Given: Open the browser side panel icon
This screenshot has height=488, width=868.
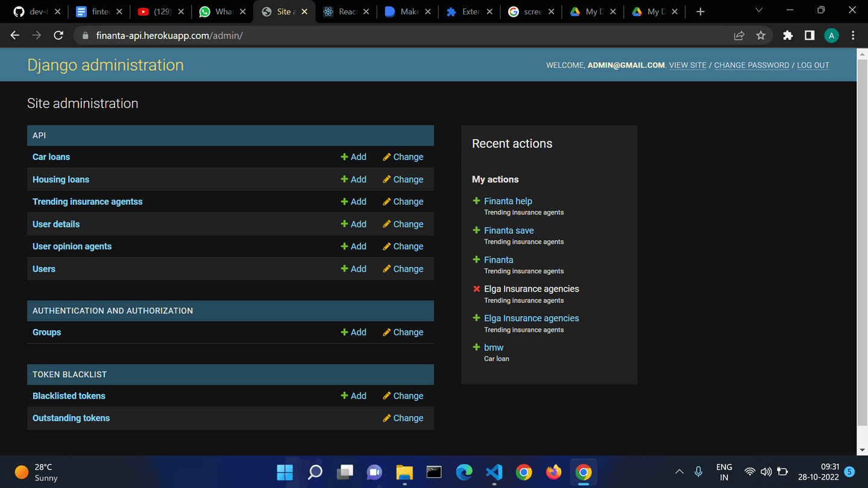Looking at the screenshot, I should point(810,36).
